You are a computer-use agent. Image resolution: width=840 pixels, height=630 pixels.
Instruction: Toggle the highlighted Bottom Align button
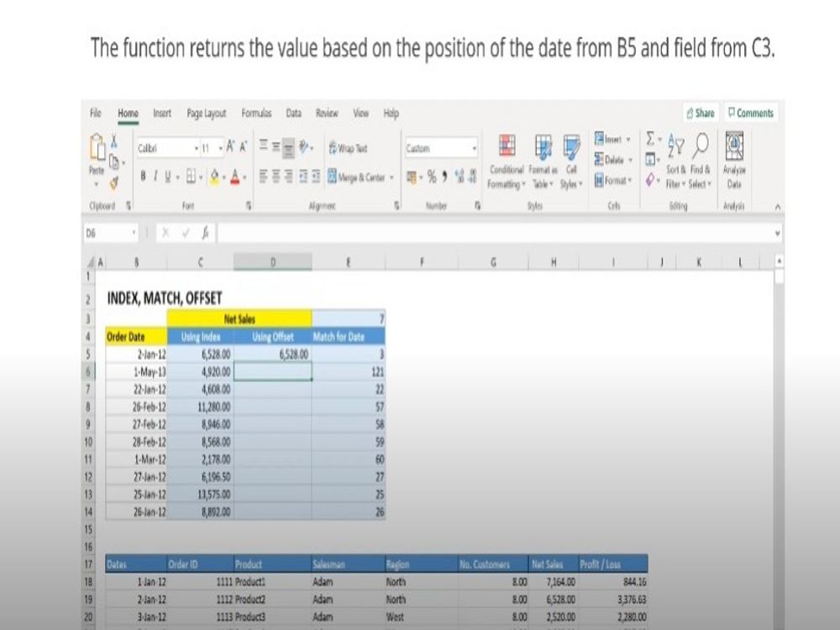(288, 147)
